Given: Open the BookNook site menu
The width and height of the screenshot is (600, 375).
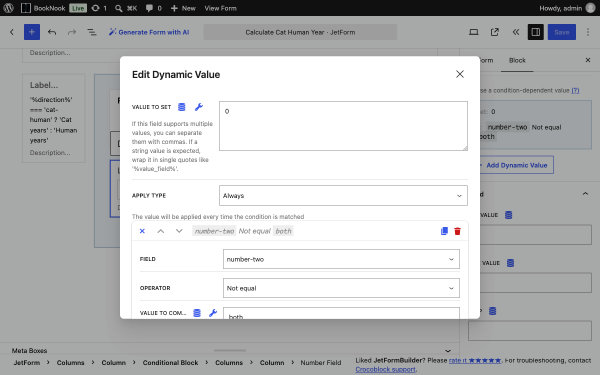Looking at the screenshot, I should [x=43, y=8].
